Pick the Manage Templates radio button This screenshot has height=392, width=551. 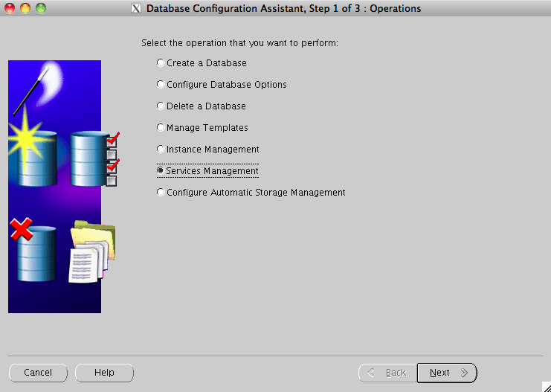[x=161, y=128]
